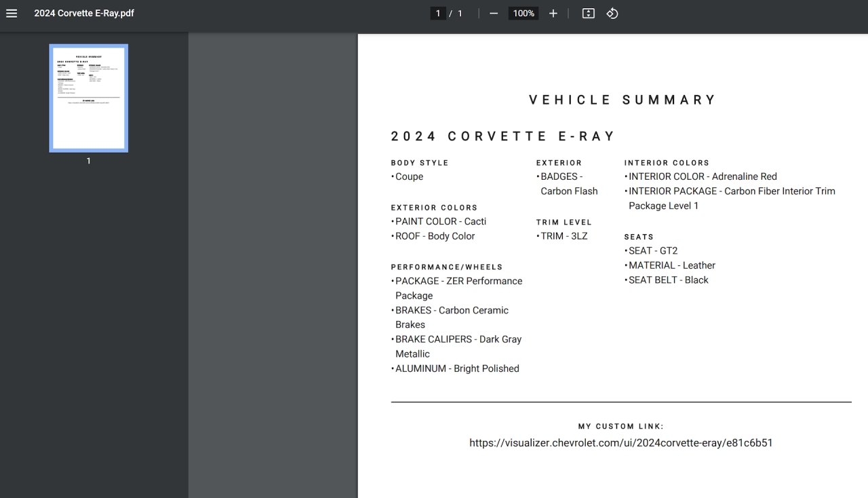The image size is (868, 498).
Task: Click the EXTERIOR COLORS heading
Action: (434, 208)
